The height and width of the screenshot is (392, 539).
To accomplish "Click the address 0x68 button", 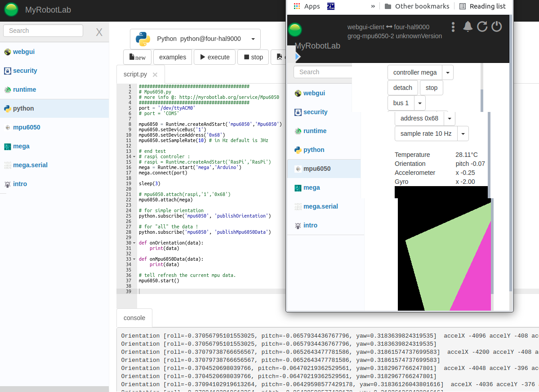I will pos(419,118).
